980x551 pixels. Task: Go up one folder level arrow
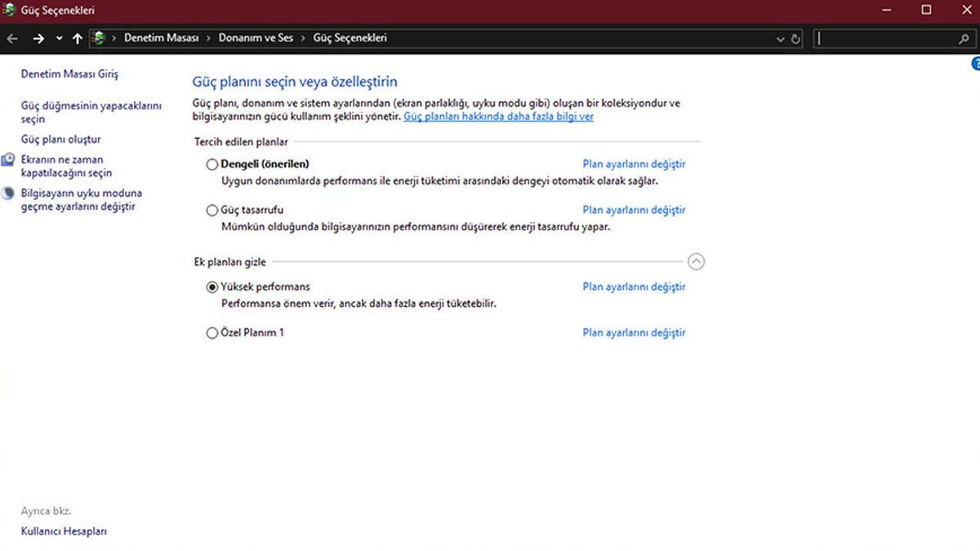click(x=78, y=38)
